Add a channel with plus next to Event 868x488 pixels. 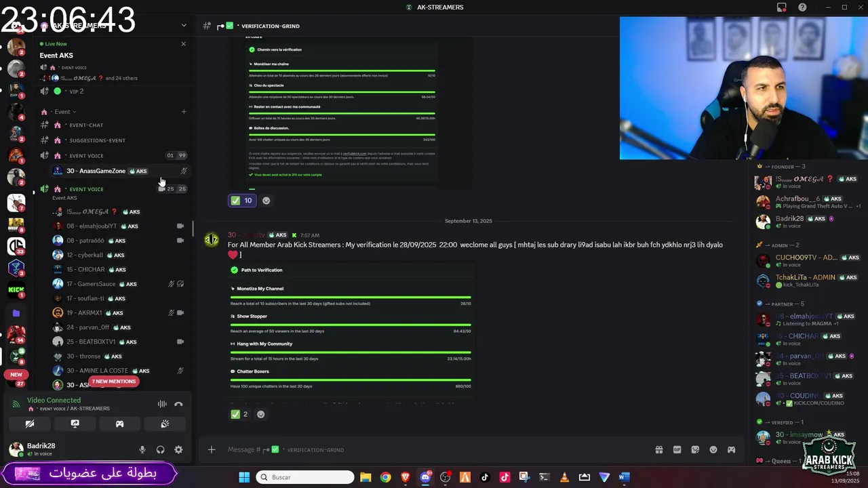coord(183,112)
